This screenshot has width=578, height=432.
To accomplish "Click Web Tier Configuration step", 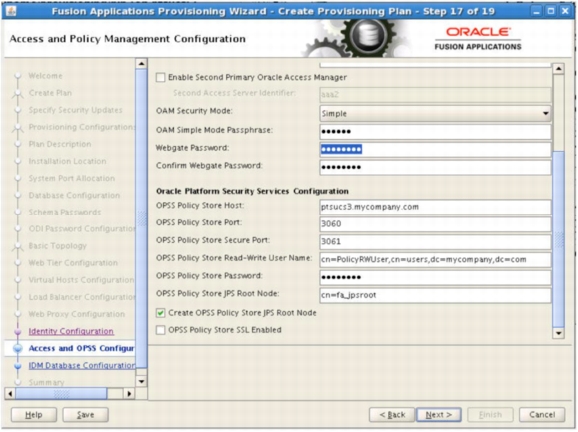I will 73,263.
